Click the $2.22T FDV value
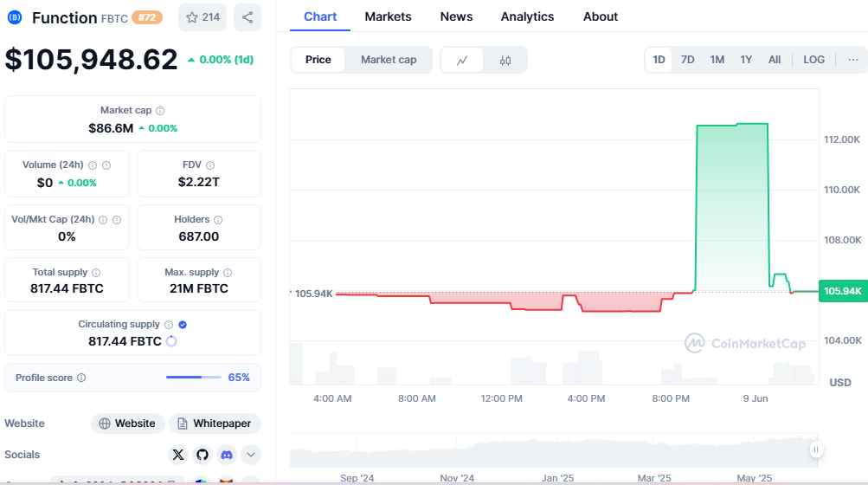Image resolution: width=868 pixels, height=485 pixels. pyautogui.click(x=199, y=183)
